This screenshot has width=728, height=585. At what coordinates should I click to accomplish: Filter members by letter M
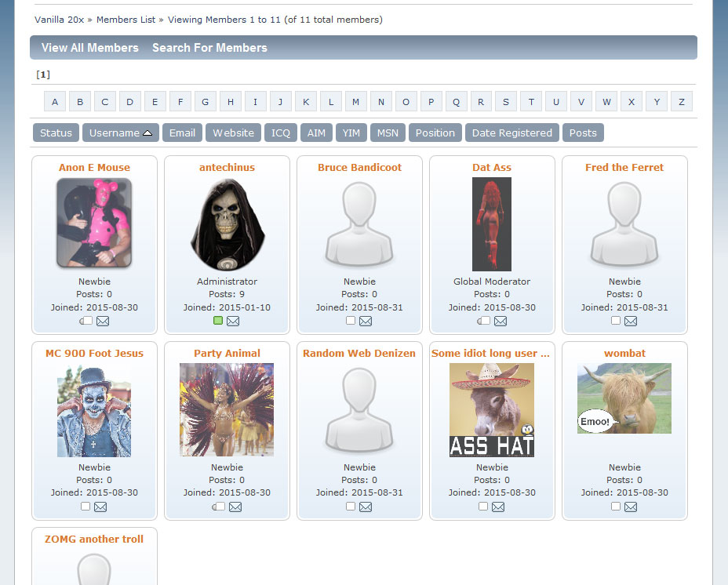coord(355,102)
